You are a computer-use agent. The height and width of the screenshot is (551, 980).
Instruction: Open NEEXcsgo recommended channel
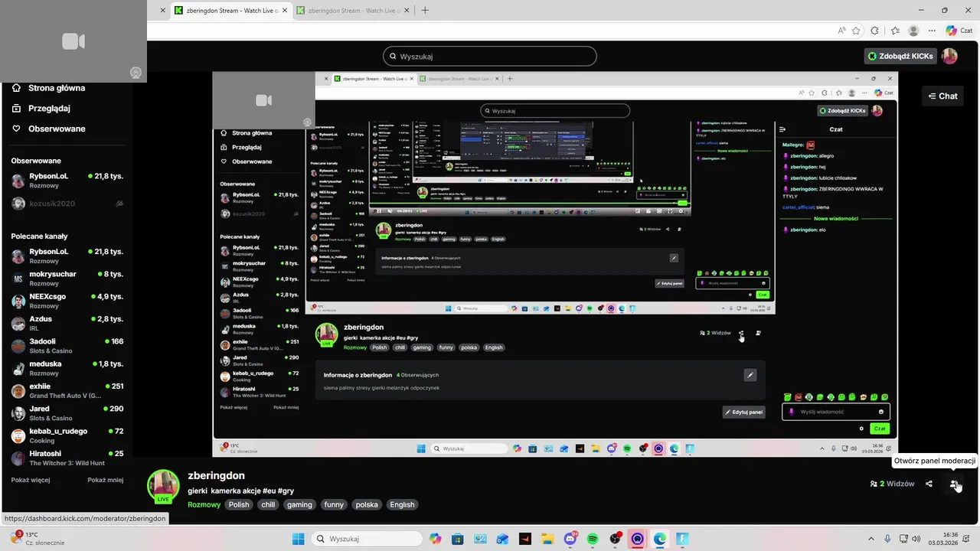pyautogui.click(x=67, y=301)
